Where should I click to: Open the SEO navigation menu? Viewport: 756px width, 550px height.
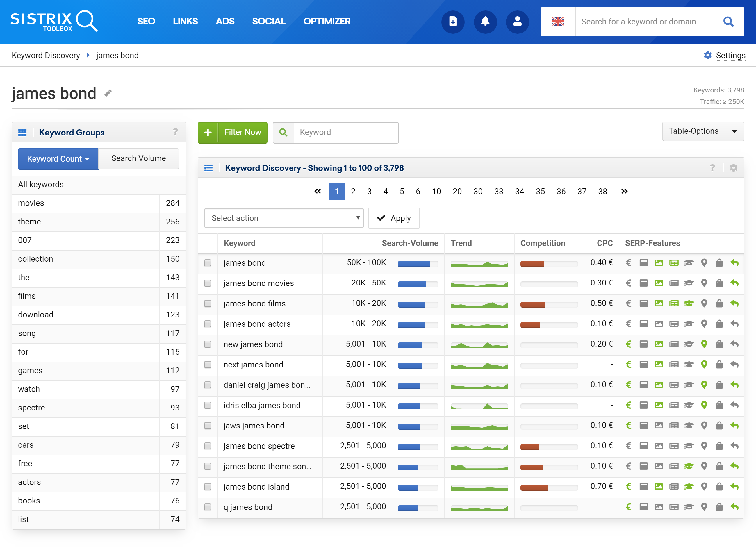pos(146,21)
